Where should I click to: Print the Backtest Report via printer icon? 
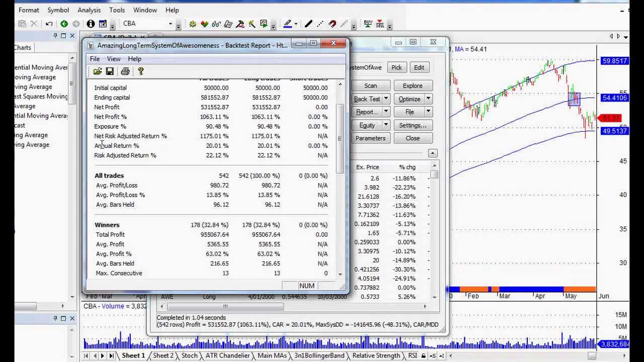pos(125,71)
